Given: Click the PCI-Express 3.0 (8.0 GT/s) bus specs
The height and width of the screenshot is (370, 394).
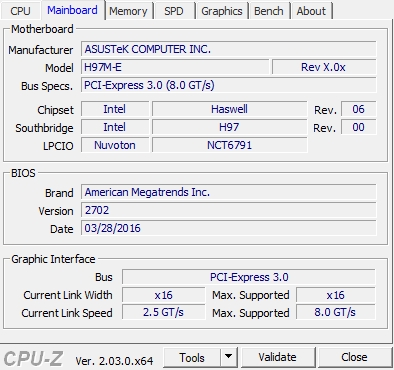Looking at the screenshot, I should 229,85.
